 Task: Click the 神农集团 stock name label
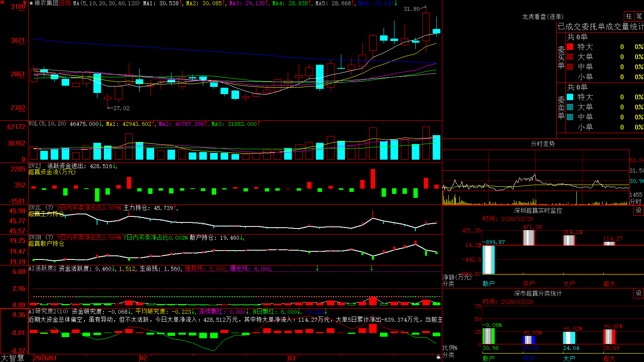46,3
